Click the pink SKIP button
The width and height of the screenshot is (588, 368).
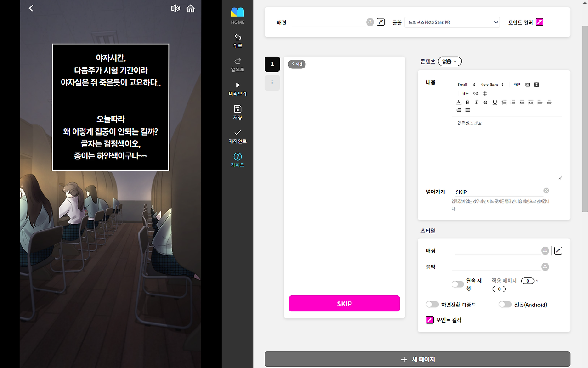pos(344,304)
